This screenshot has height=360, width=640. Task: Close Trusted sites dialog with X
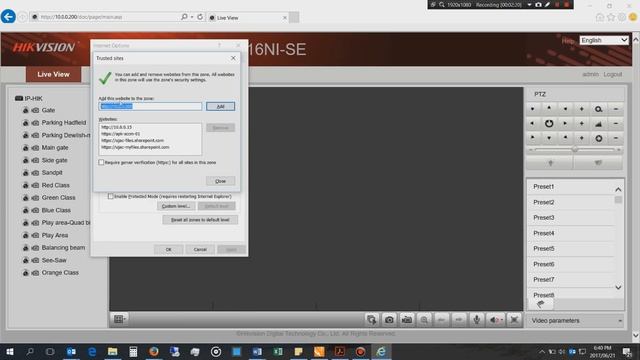click(x=233, y=58)
